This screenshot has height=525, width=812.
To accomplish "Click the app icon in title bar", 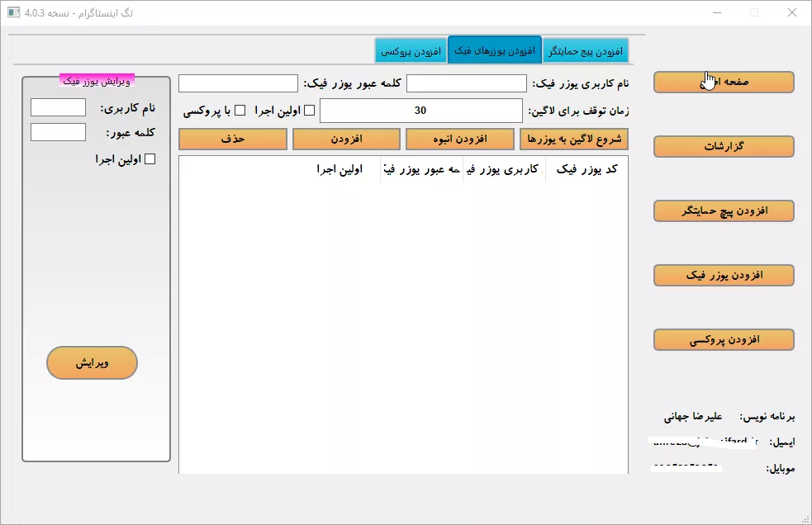I will click(x=13, y=12).
